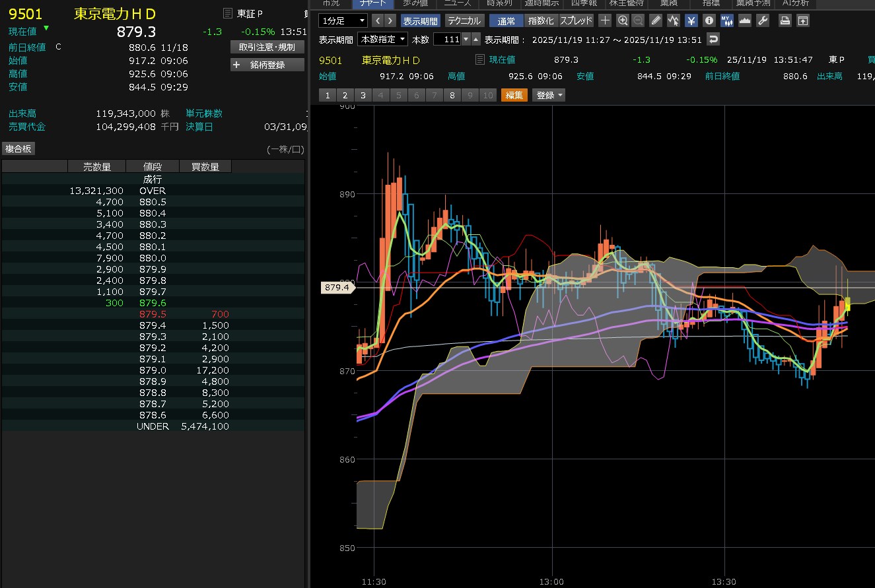This screenshot has height=588, width=875.
Task: Open chart settings wrench icon
Action: tap(762, 20)
